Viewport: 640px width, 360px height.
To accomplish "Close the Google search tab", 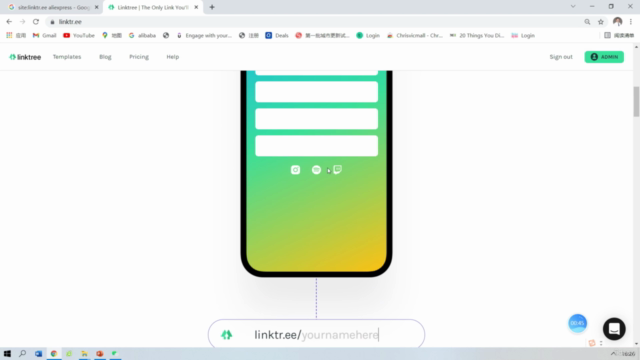I will 97,7.
